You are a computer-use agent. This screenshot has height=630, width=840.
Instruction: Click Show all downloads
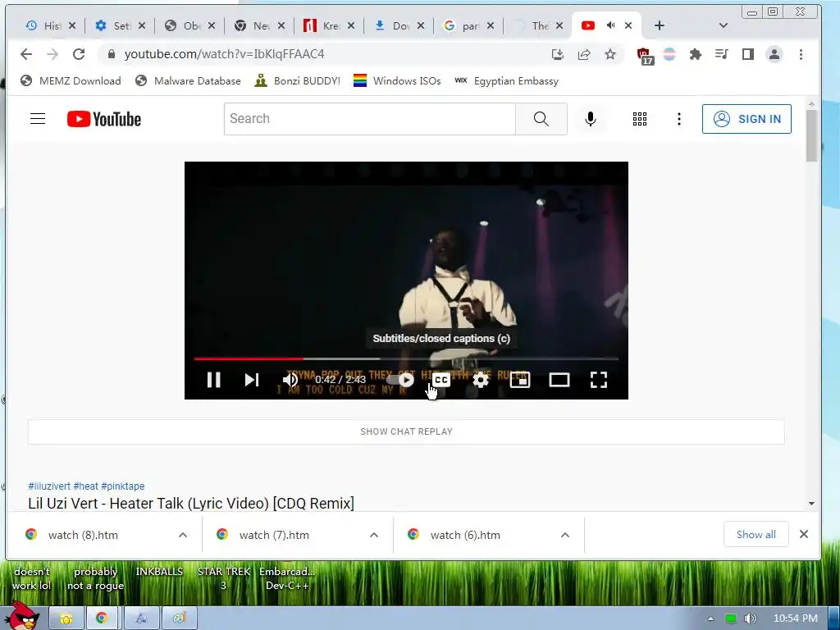[x=756, y=534]
